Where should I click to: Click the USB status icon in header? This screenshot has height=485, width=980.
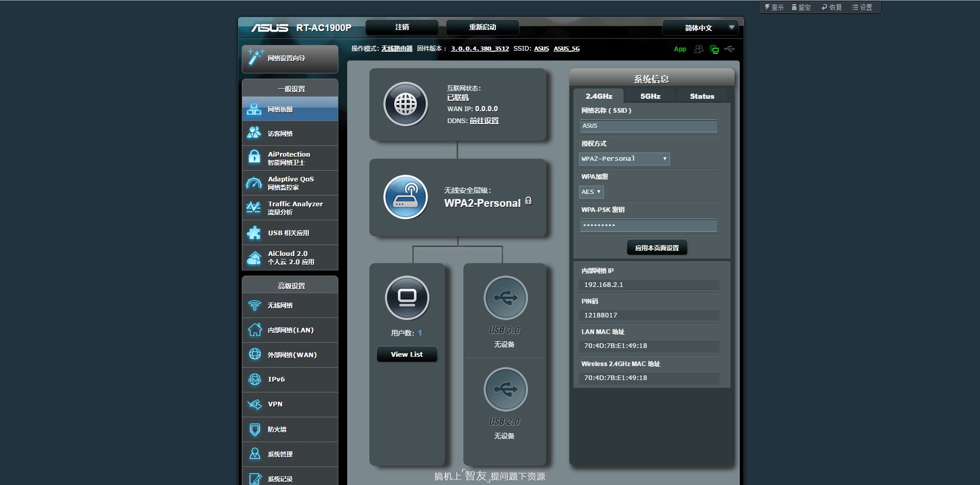[729, 49]
